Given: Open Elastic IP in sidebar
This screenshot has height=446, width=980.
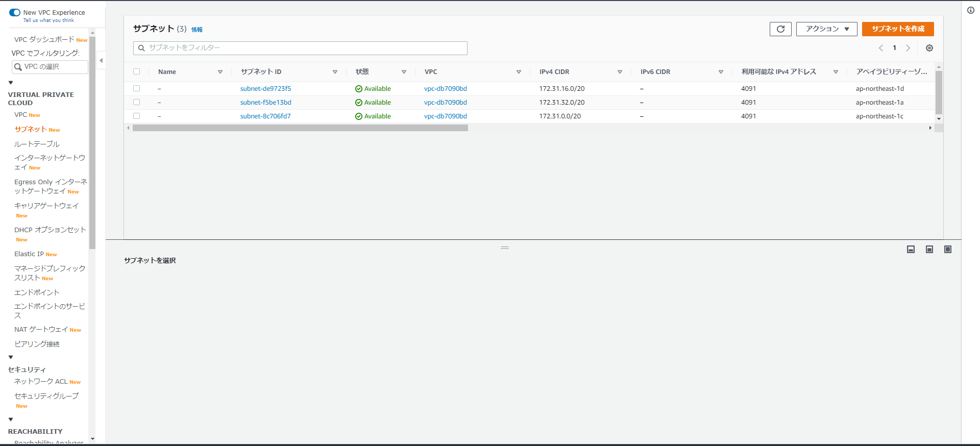Looking at the screenshot, I should pos(29,254).
